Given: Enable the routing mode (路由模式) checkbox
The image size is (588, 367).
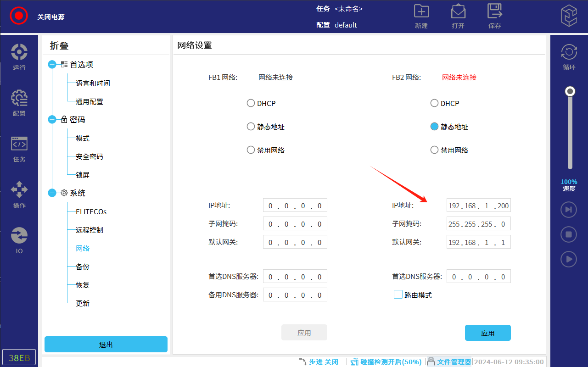Looking at the screenshot, I should pyautogui.click(x=398, y=295).
